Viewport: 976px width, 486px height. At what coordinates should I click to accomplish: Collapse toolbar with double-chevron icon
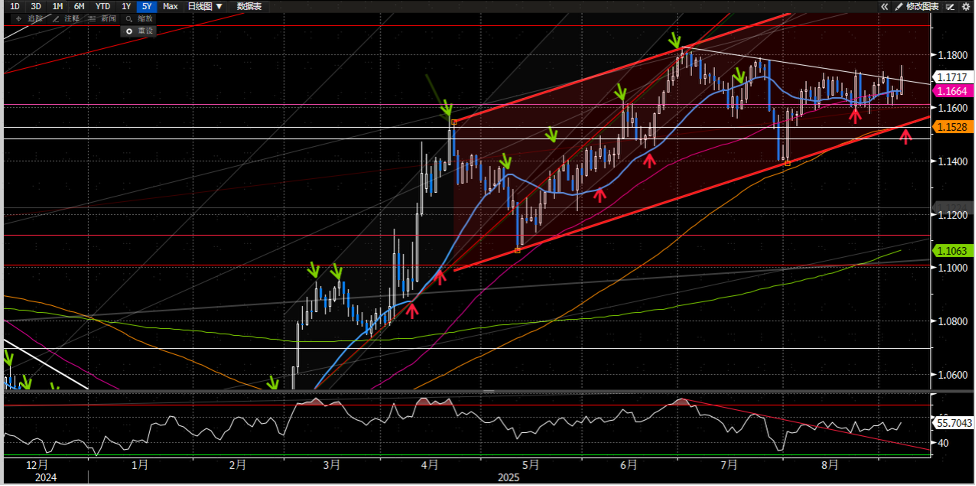[884, 6]
